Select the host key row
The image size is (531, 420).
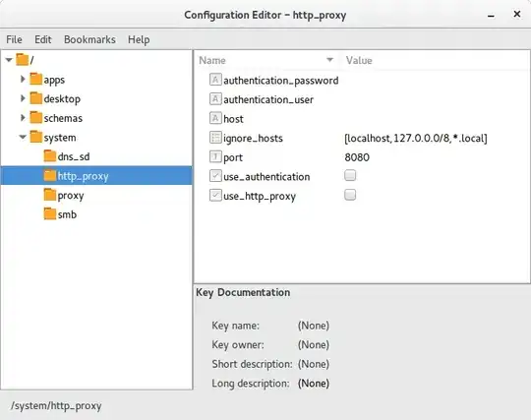click(361, 119)
